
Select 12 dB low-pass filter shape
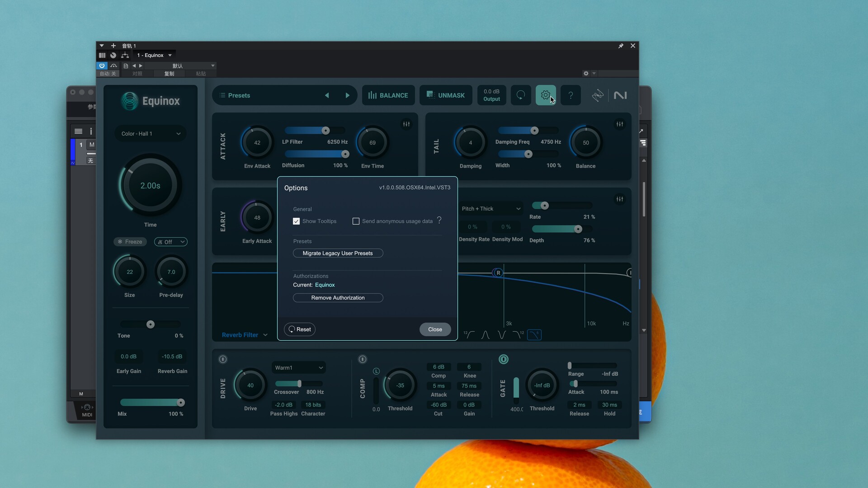(x=518, y=335)
